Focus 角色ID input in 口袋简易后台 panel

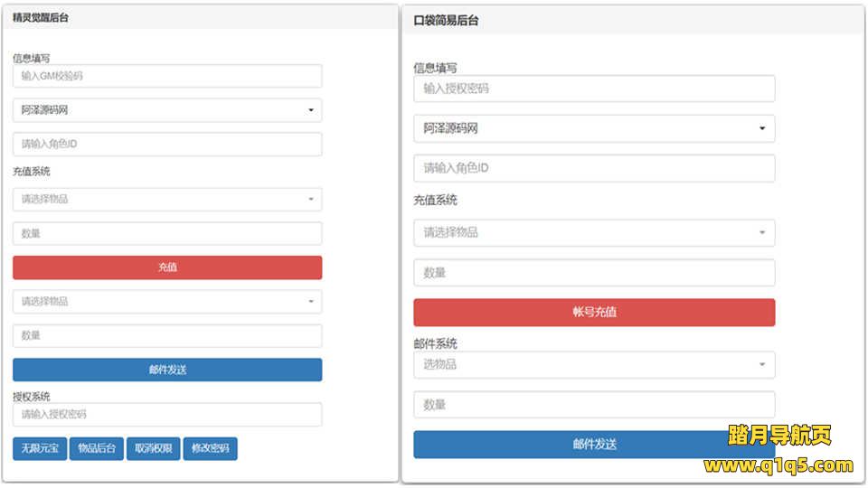click(594, 168)
